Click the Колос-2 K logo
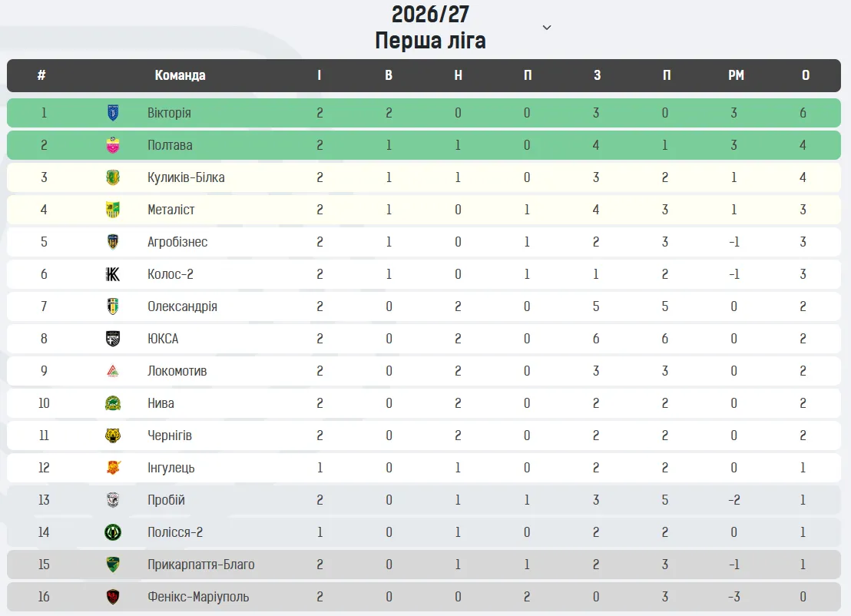Viewport: 851px width, 616px height. click(x=113, y=274)
